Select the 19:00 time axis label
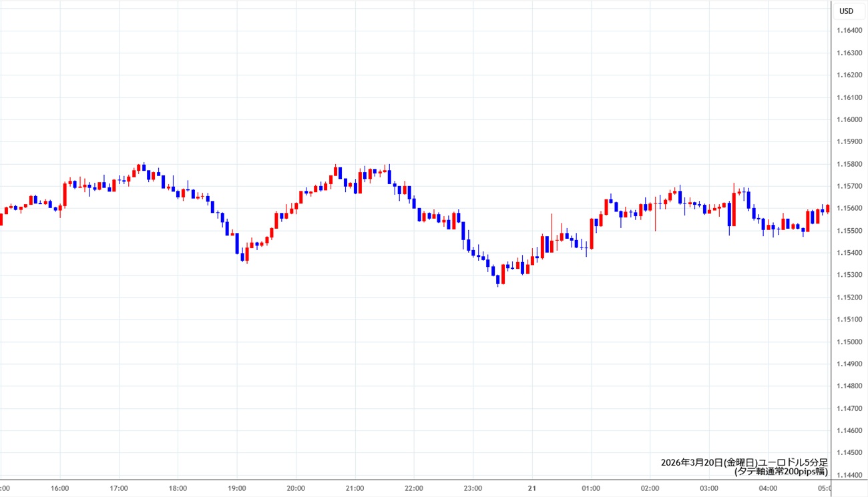Image resolution: width=868 pixels, height=497 pixels. (237, 488)
